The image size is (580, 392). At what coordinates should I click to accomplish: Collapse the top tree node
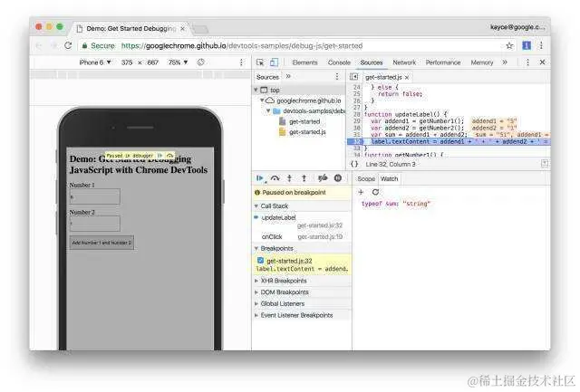(256, 90)
